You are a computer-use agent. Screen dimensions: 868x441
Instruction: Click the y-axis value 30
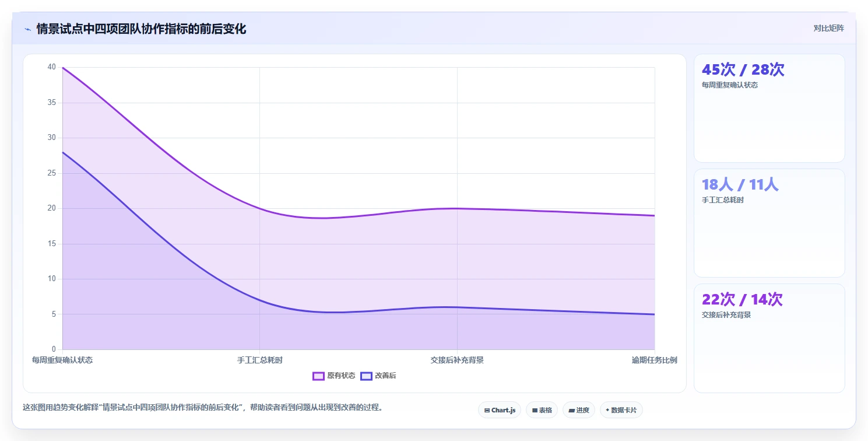(x=52, y=138)
